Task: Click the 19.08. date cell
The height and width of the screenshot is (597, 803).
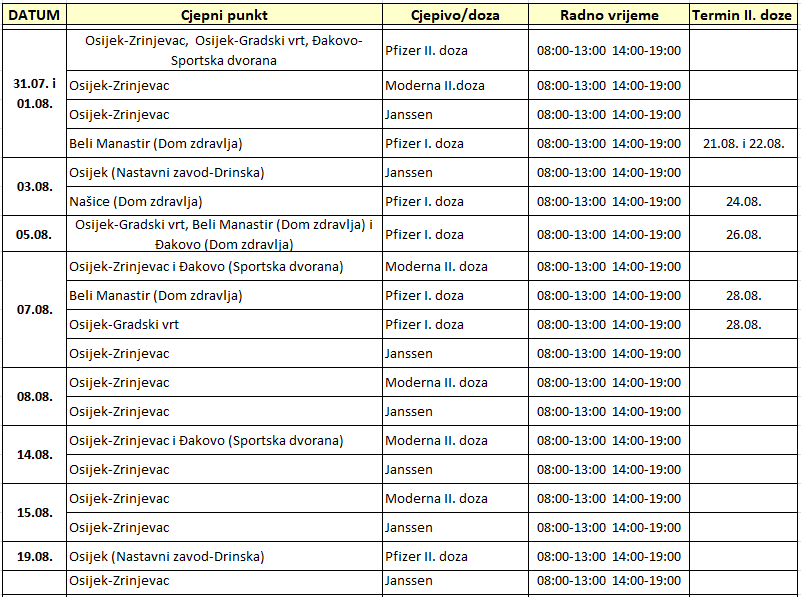Action: (x=34, y=556)
